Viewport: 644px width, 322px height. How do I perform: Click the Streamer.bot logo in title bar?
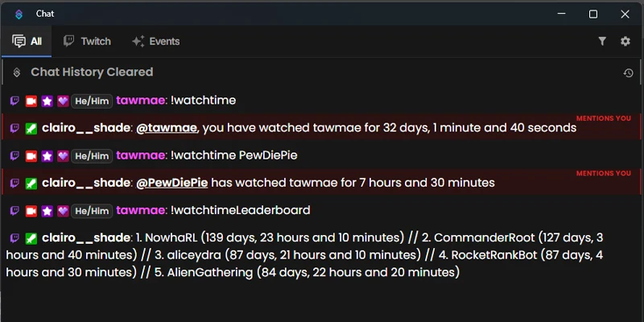(19, 14)
